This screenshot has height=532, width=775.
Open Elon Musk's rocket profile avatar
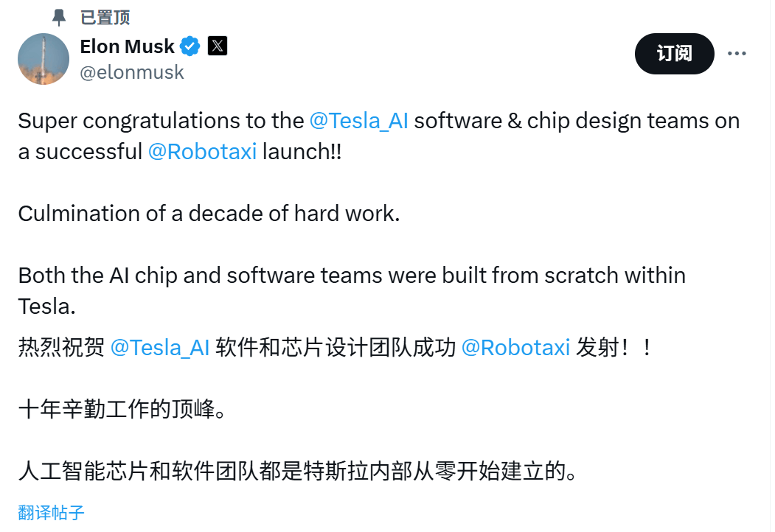pos(44,59)
